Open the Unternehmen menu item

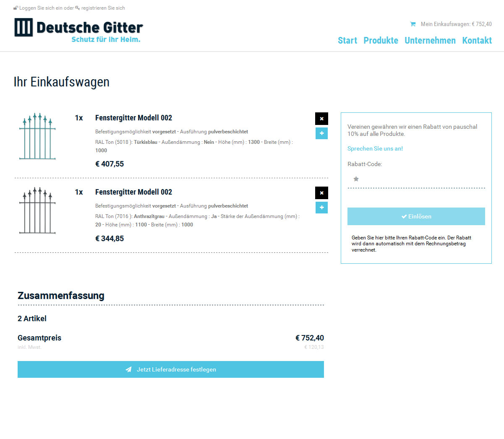(430, 40)
